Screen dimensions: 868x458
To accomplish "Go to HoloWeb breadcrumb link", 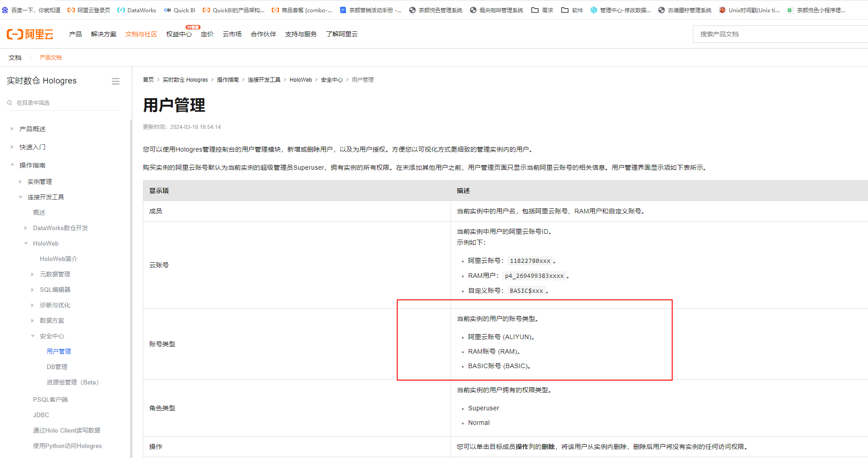I will [x=301, y=80].
